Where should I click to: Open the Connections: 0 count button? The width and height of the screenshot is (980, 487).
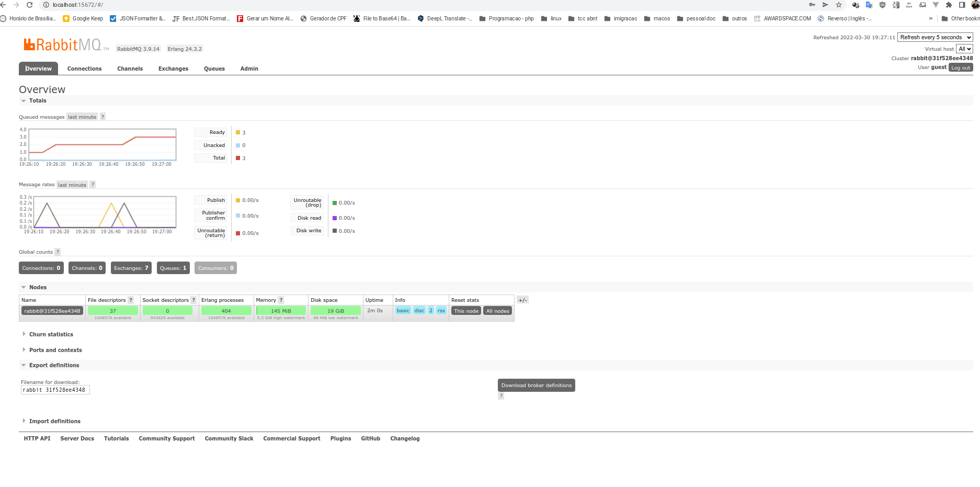tap(41, 268)
